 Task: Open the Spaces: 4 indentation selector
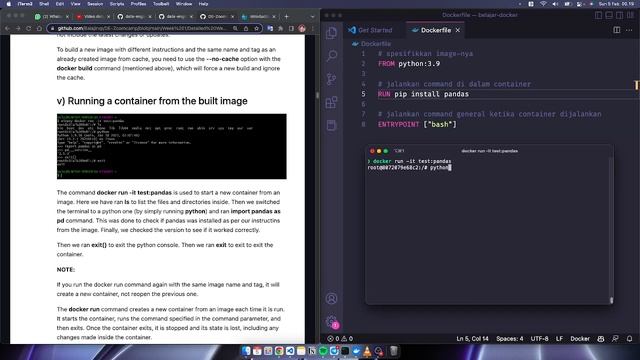pos(509,339)
